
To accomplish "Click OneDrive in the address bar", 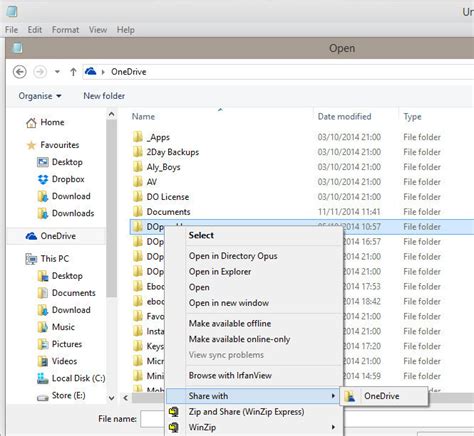I will pyautogui.click(x=129, y=72).
